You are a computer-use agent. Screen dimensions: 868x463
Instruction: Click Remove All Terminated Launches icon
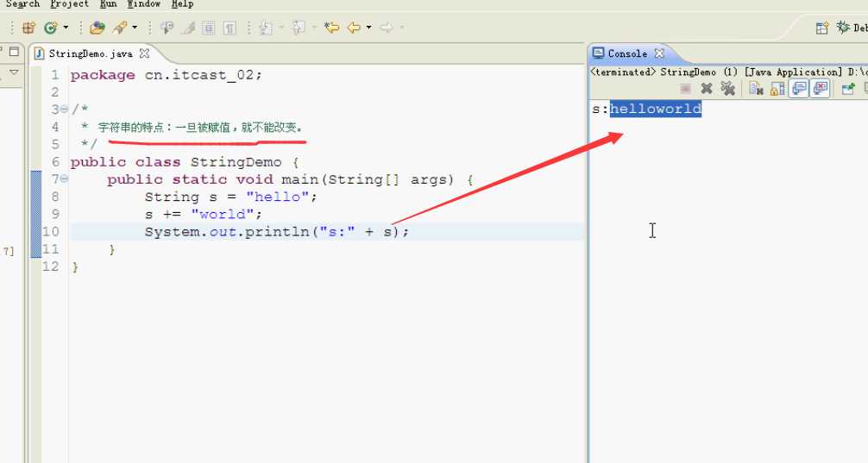727,89
